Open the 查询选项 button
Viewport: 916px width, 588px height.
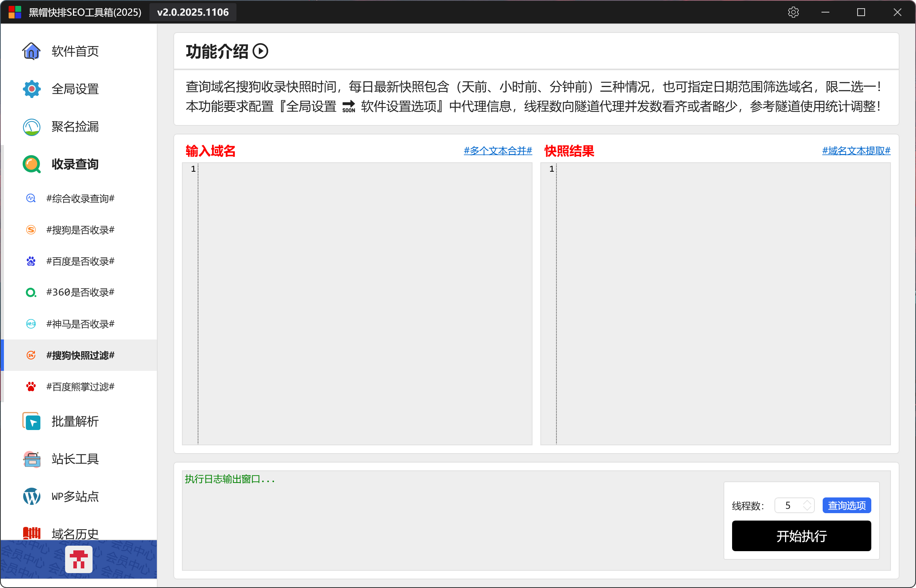847,506
